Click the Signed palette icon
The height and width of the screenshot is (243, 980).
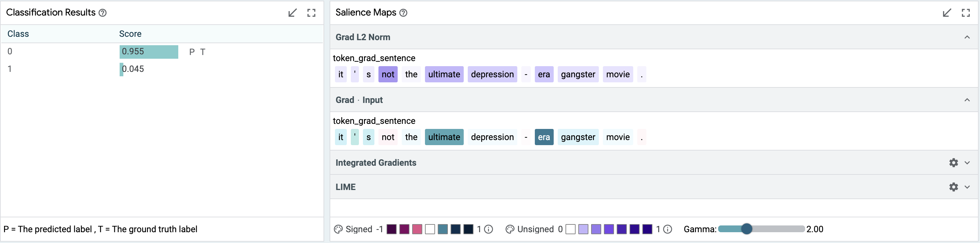click(x=338, y=229)
